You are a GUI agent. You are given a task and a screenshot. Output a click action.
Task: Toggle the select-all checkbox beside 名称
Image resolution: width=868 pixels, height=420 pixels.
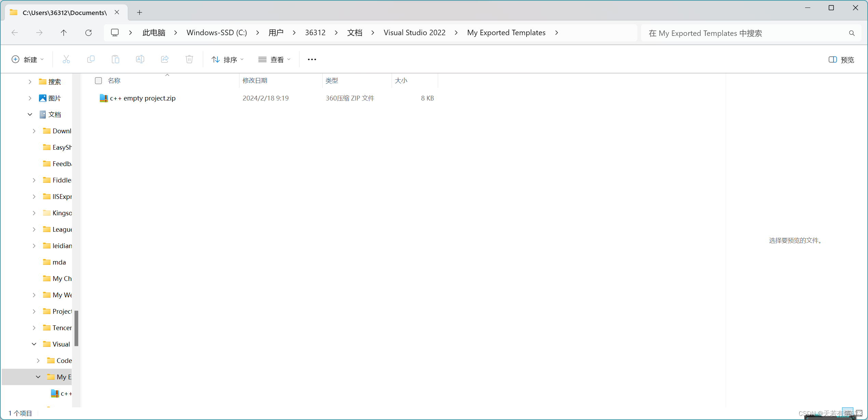98,81
